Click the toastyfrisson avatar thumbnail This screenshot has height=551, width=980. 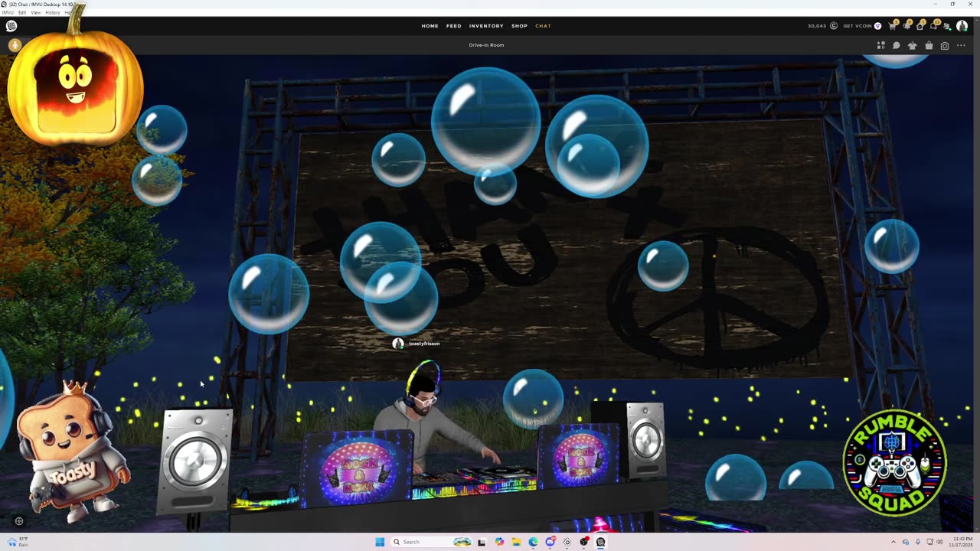pos(398,344)
